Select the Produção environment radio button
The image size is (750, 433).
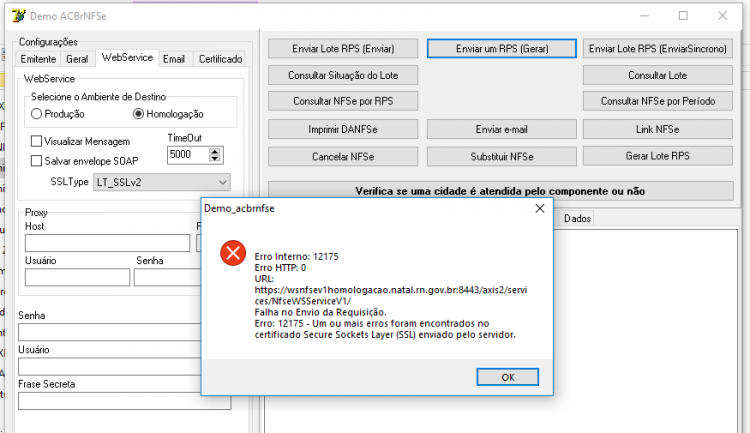pyautogui.click(x=36, y=114)
